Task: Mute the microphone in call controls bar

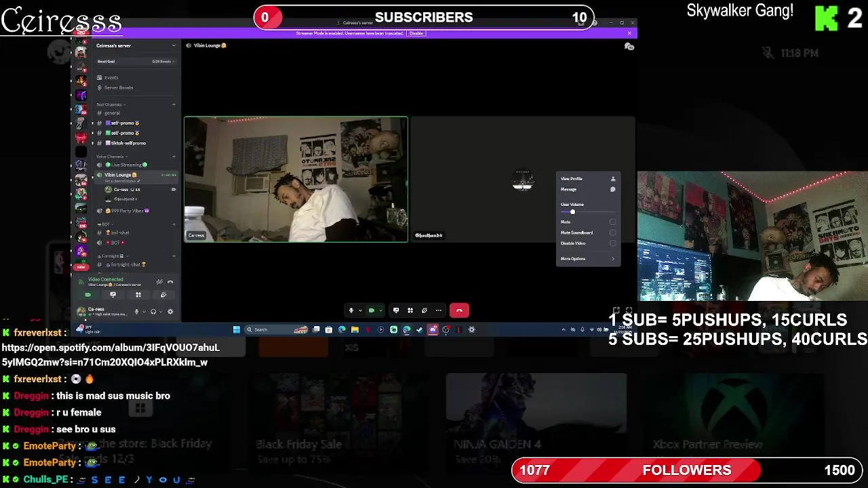Action: (x=351, y=310)
